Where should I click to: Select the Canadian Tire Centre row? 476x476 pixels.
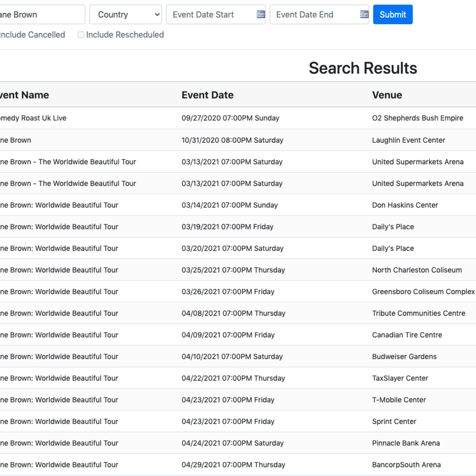[x=407, y=335]
